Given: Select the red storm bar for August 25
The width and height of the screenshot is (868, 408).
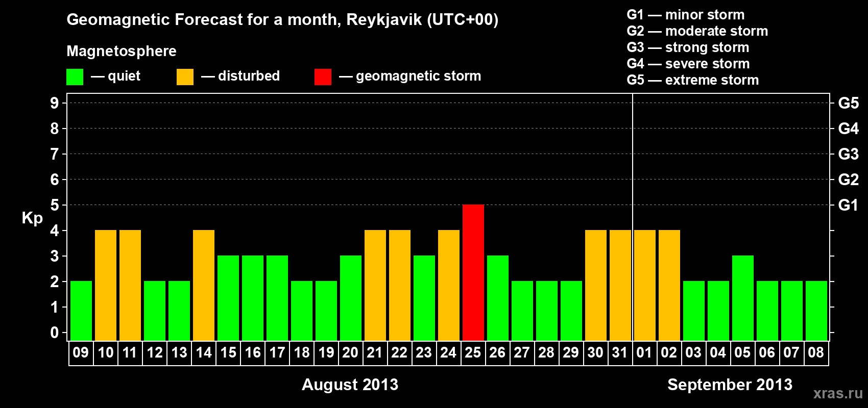Looking at the screenshot, I should pyautogui.click(x=473, y=272).
